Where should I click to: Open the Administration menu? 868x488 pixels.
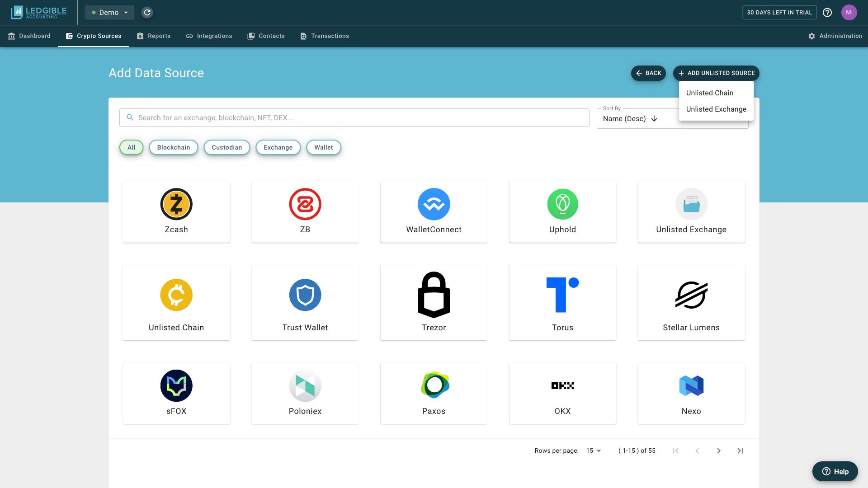pos(835,36)
